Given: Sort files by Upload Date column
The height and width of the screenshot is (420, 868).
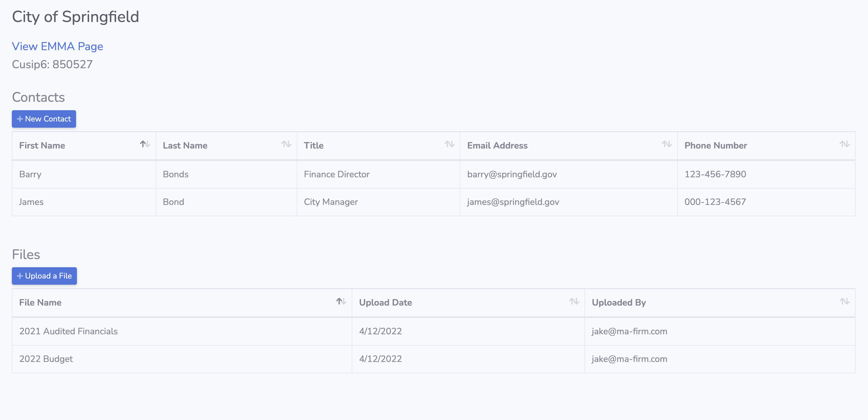Looking at the screenshot, I should [574, 303].
